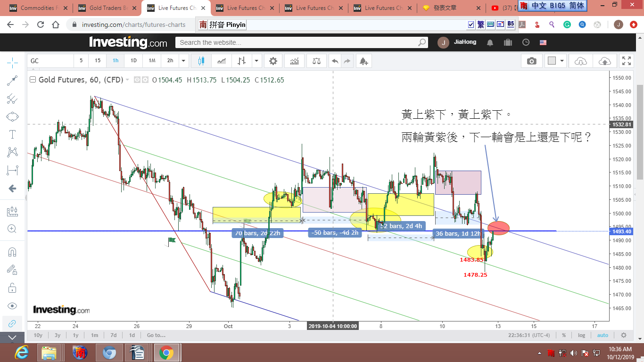Redo the chart action
644x362 pixels.
[x=347, y=61]
